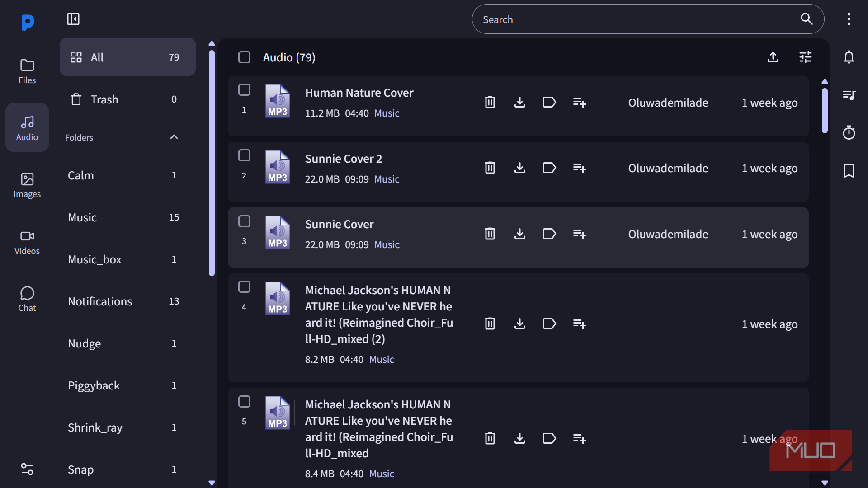Viewport: 868px width, 488px height.
Task: Open the three-dot more menu
Action: click(x=849, y=19)
